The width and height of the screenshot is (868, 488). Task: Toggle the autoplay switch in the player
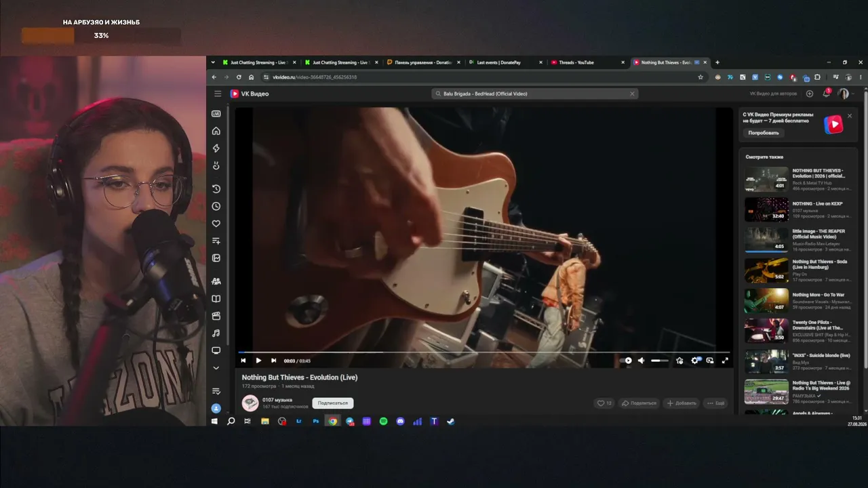(x=626, y=361)
